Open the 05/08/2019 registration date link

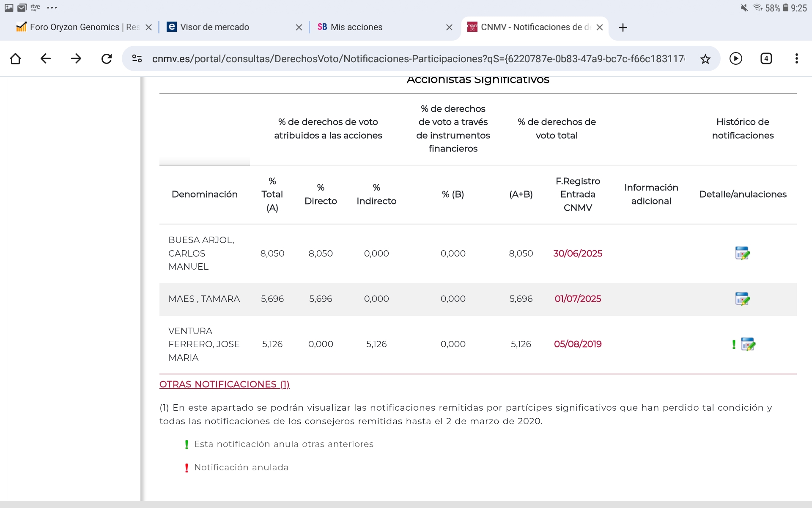click(578, 344)
